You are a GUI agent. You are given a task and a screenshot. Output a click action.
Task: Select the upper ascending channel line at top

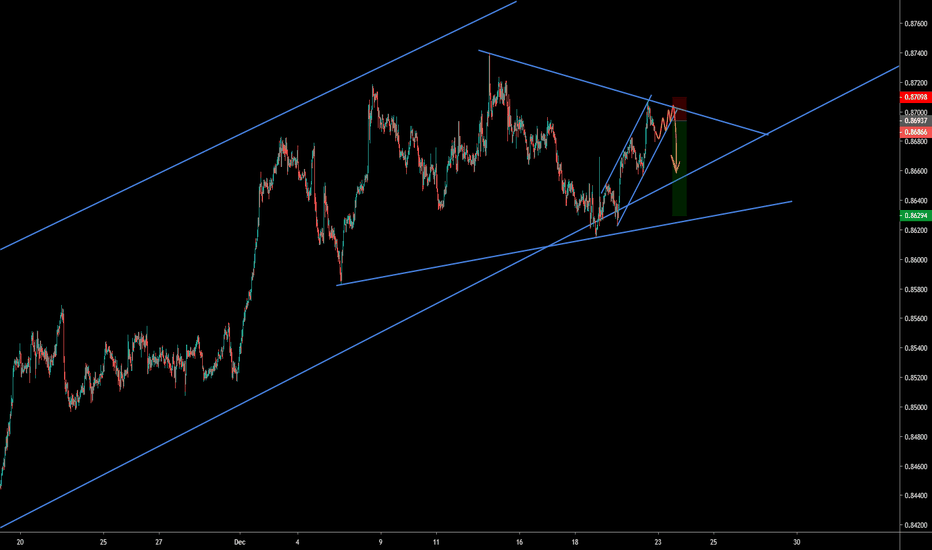[260, 126]
